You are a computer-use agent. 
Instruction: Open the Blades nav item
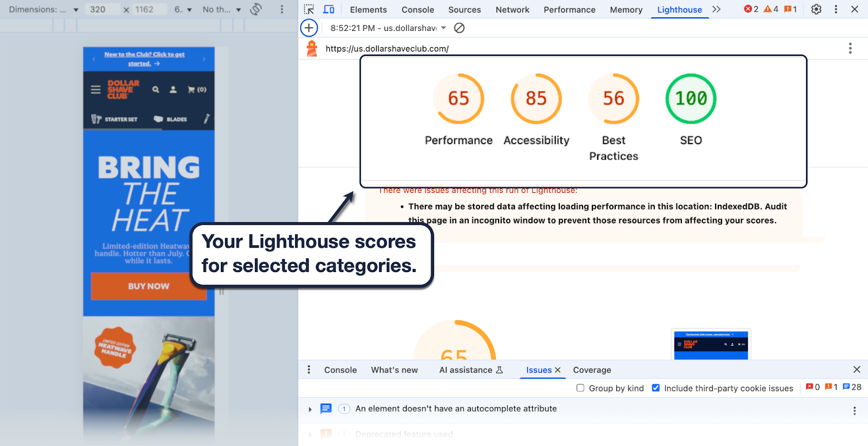170,119
